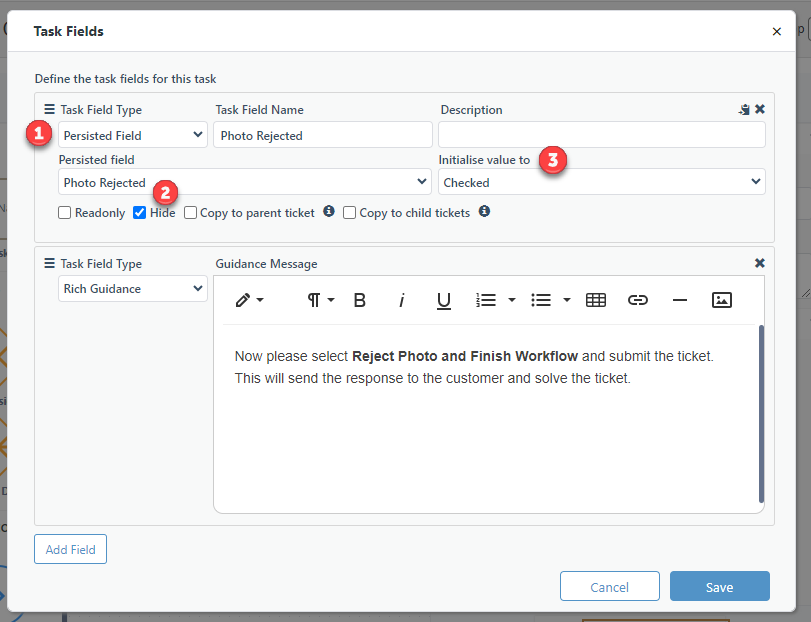Grab the drag handle of the Photo Rejected field

(x=49, y=109)
